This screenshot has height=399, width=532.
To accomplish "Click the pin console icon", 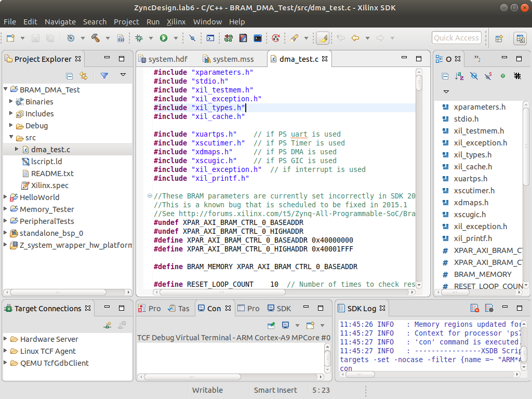I will [271, 325].
